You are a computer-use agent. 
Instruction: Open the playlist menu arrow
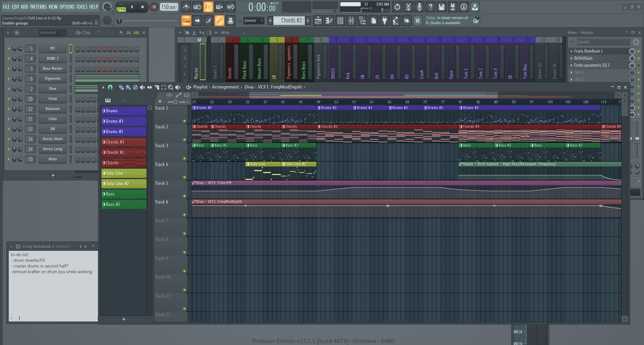pyautogui.click(x=103, y=87)
